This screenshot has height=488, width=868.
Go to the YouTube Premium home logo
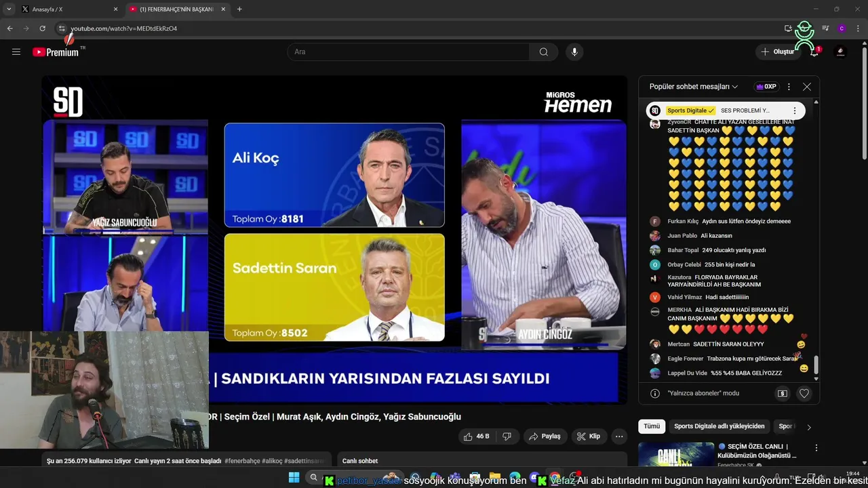click(56, 52)
